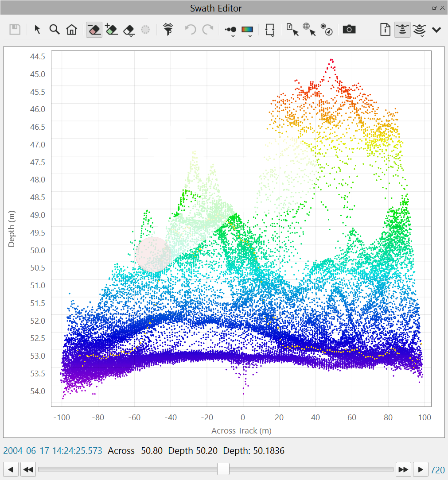Toggle the reject-eraser tool off

93,29
